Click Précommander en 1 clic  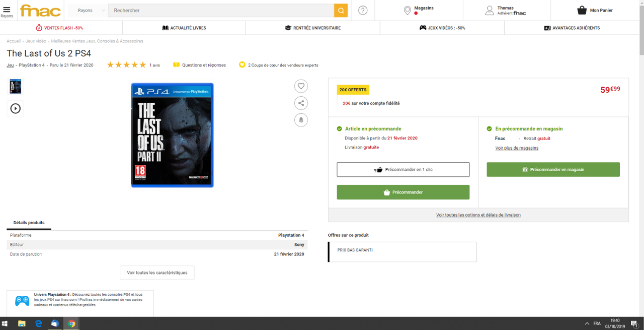click(x=403, y=169)
